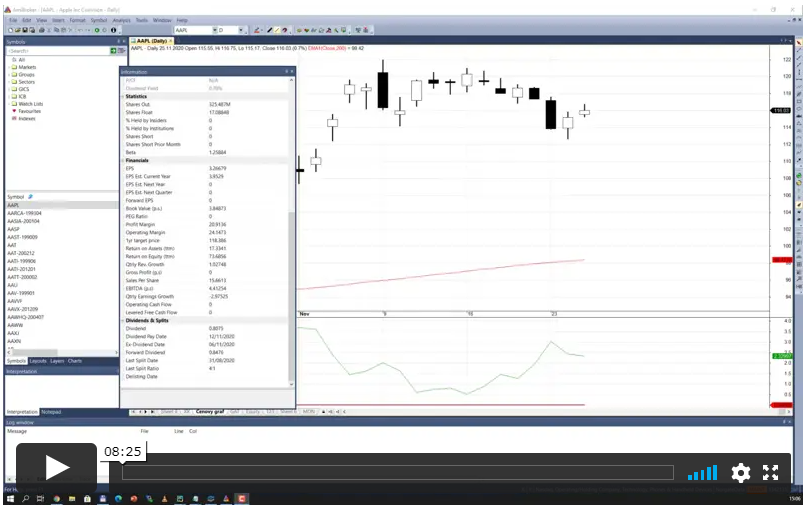Image resolution: width=805 pixels, height=508 pixels.
Task: Select the Indexes tree item
Action: [27, 119]
